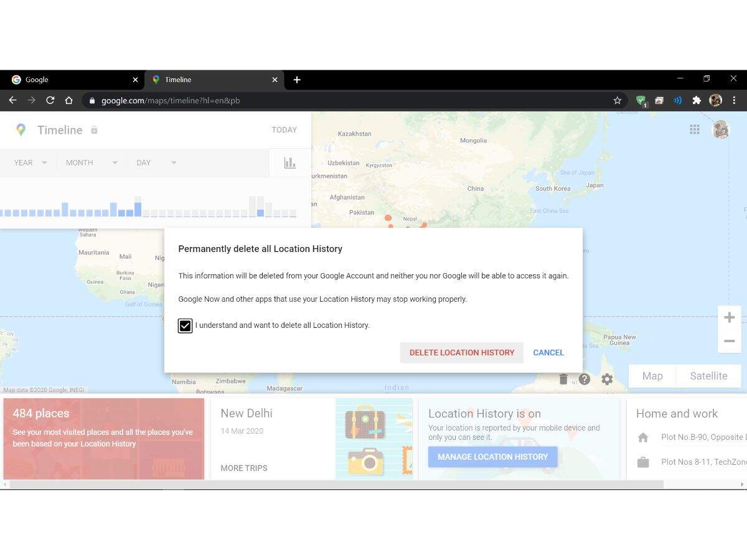The width and height of the screenshot is (747, 560).
Task: Open the settings gear on map
Action: (607, 379)
